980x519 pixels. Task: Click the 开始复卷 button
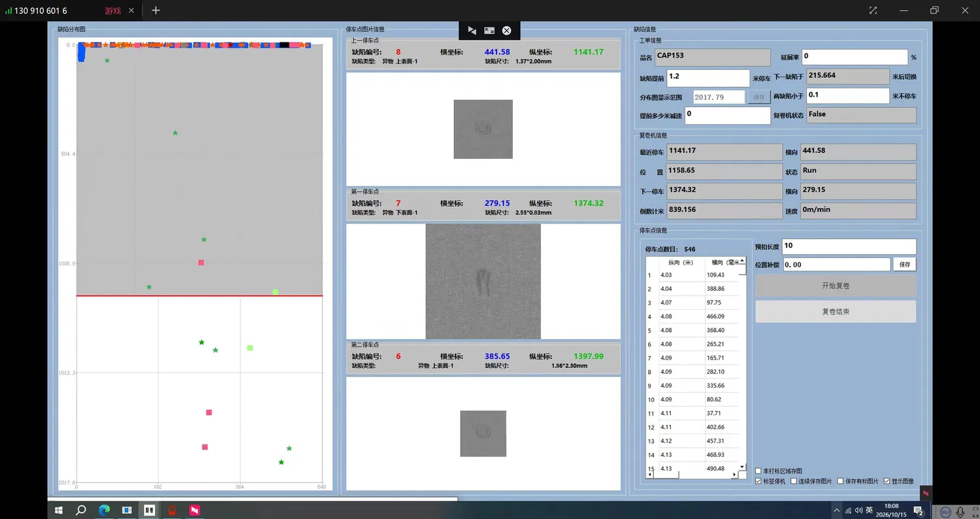[836, 286]
